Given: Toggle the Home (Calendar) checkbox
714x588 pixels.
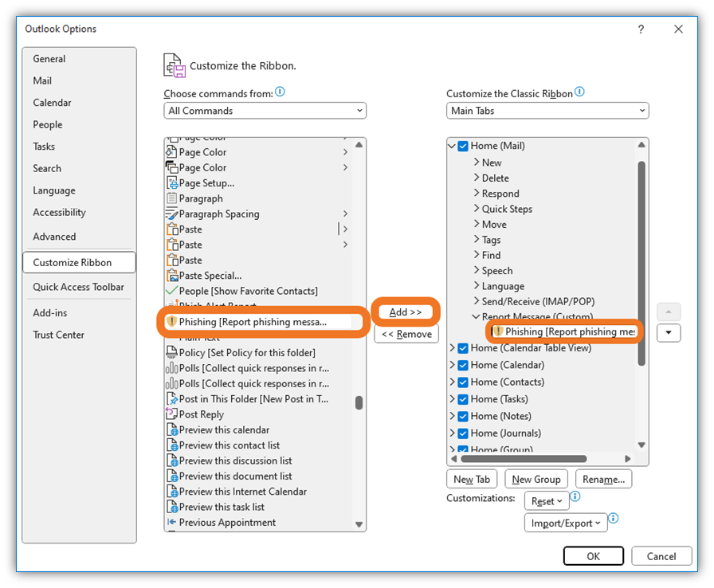Looking at the screenshot, I should (463, 365).
